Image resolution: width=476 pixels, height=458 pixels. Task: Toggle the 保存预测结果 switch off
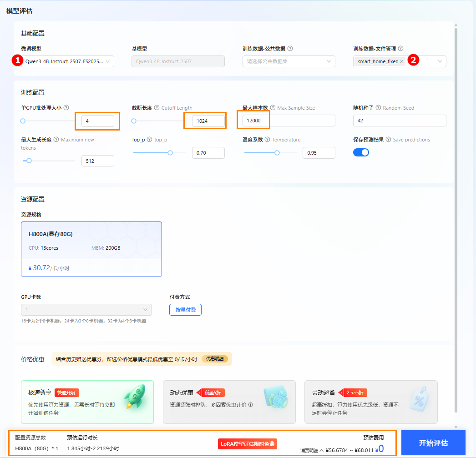361,152
